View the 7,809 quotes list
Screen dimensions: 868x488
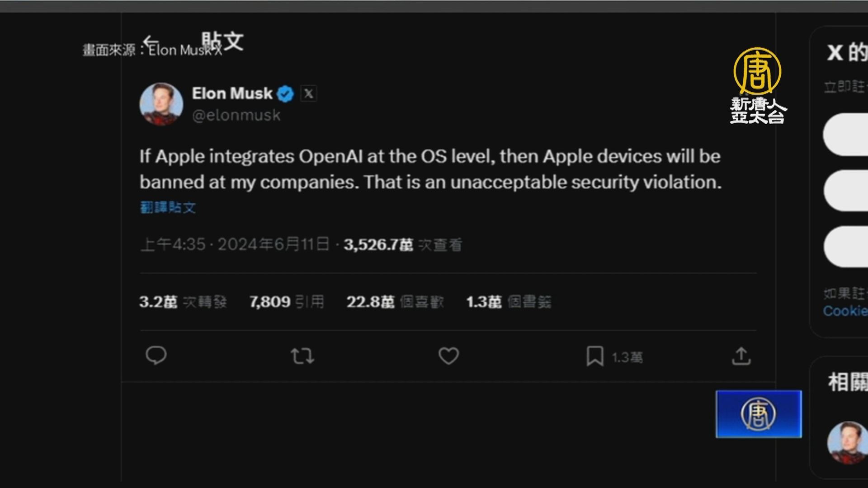coord(287,302)
